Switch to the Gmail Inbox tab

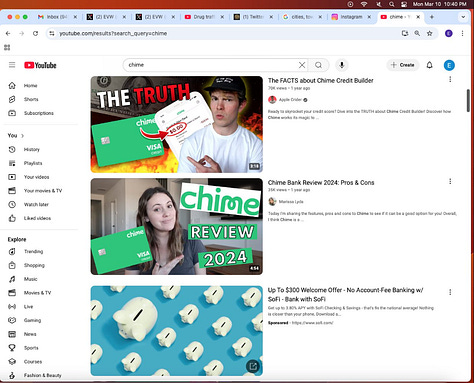57,17
